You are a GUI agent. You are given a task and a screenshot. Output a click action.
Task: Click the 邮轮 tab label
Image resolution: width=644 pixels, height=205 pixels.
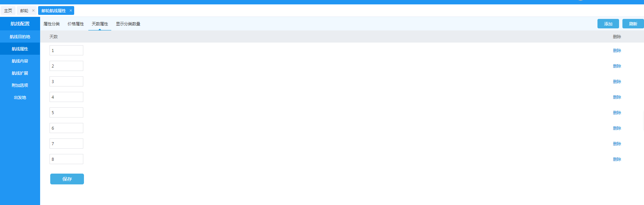coord(24,10)
